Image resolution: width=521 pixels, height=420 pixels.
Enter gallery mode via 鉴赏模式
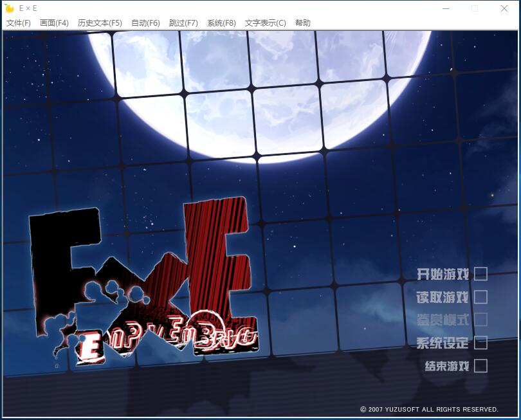point(444,320)
